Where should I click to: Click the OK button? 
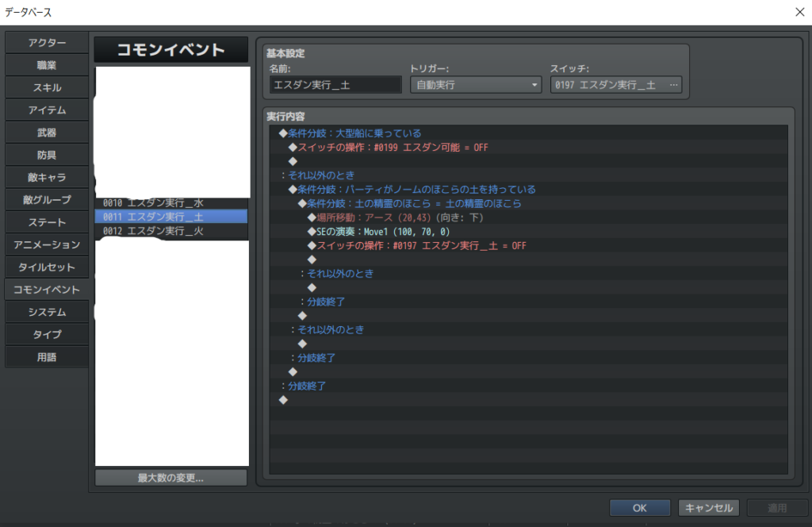pyautogui.click(x=640, y=508)
